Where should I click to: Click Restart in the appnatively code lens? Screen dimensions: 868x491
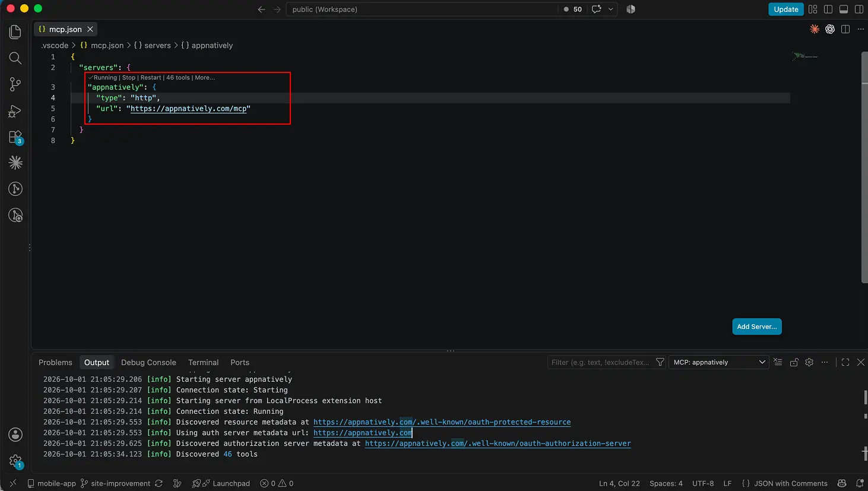point(151,78)
